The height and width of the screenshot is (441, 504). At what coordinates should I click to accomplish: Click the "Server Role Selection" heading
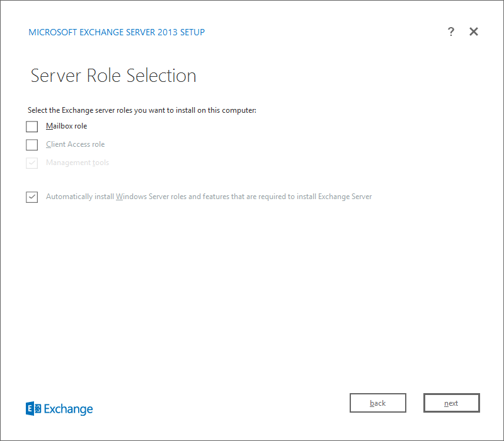click(113, 76)
